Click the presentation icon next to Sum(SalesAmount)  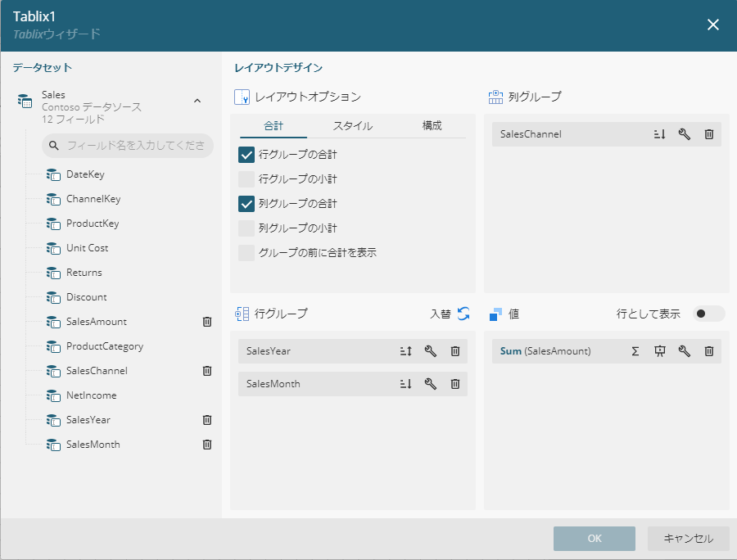[x=659, y=351]
